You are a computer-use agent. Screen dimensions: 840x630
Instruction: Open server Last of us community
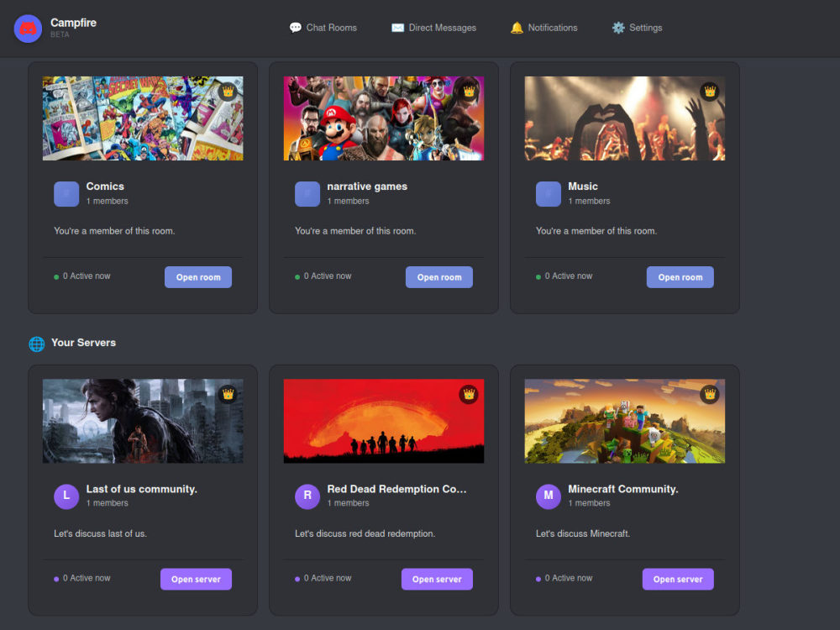click(196, 579)
